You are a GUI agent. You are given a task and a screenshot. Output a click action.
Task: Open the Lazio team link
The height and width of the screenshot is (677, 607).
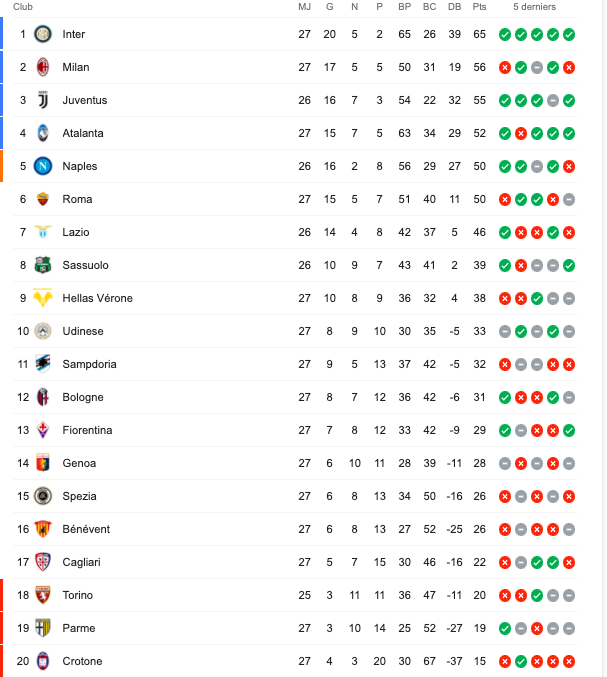75,232
